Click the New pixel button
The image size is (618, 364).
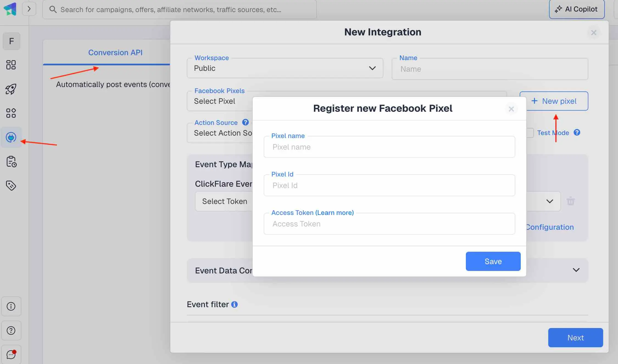[x=557, y=101]
